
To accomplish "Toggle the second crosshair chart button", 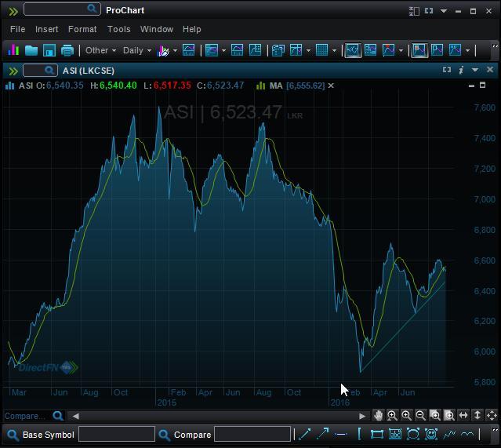I will click(437, 50).
